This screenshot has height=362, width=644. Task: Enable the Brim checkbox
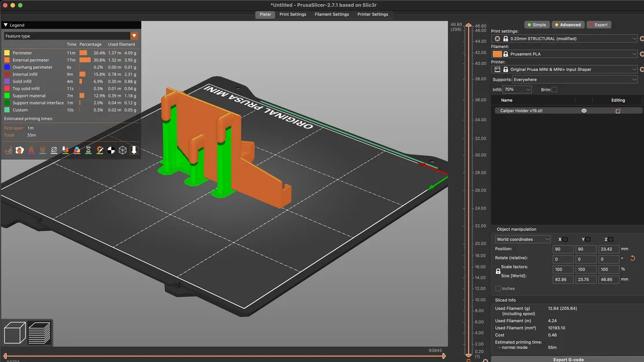554,90
